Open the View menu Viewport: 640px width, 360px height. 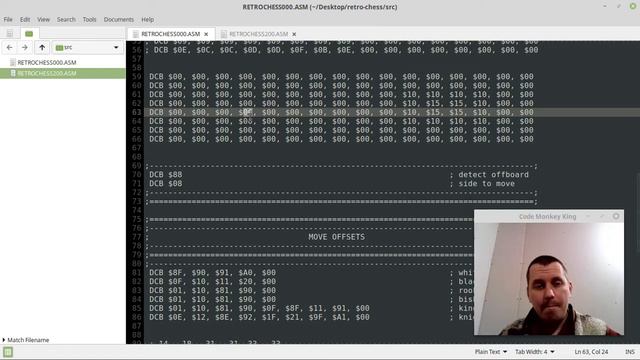(43, 19)
